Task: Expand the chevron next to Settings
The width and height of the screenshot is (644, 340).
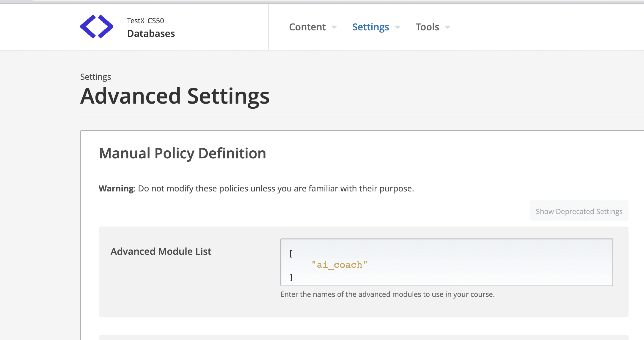Action: coord(398,27)
